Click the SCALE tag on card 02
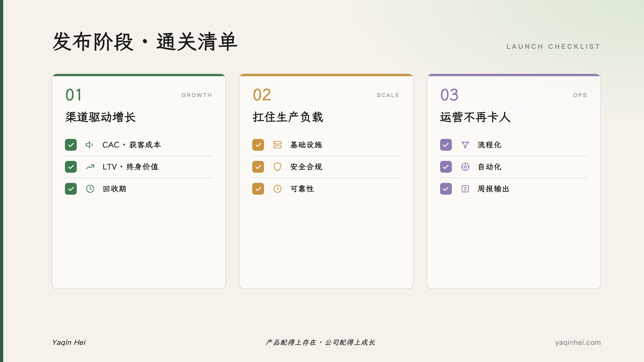Viewport: 644px width, 362px height. pyautogui.click(x=388, y=95)
